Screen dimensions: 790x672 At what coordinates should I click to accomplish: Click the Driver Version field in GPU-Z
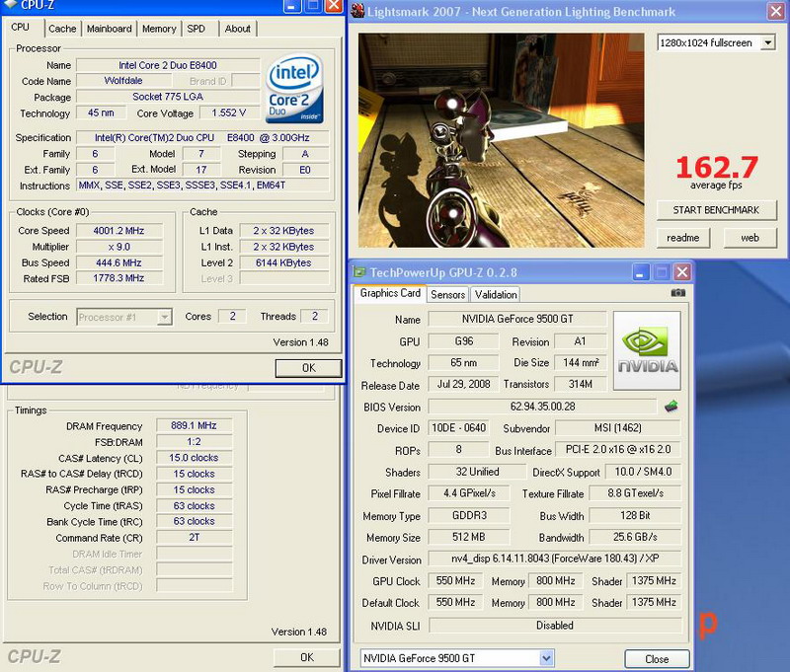click(x=555, y=559)
